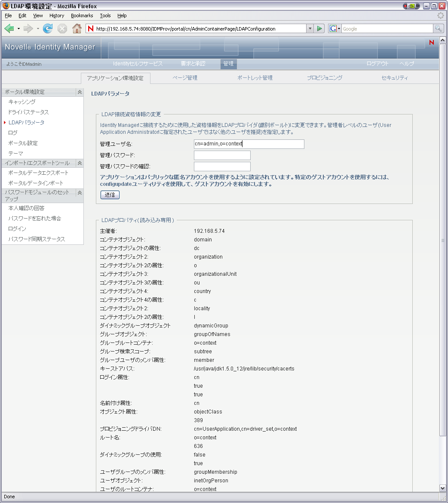Open the ページ管理 tab

click(185, 77)
